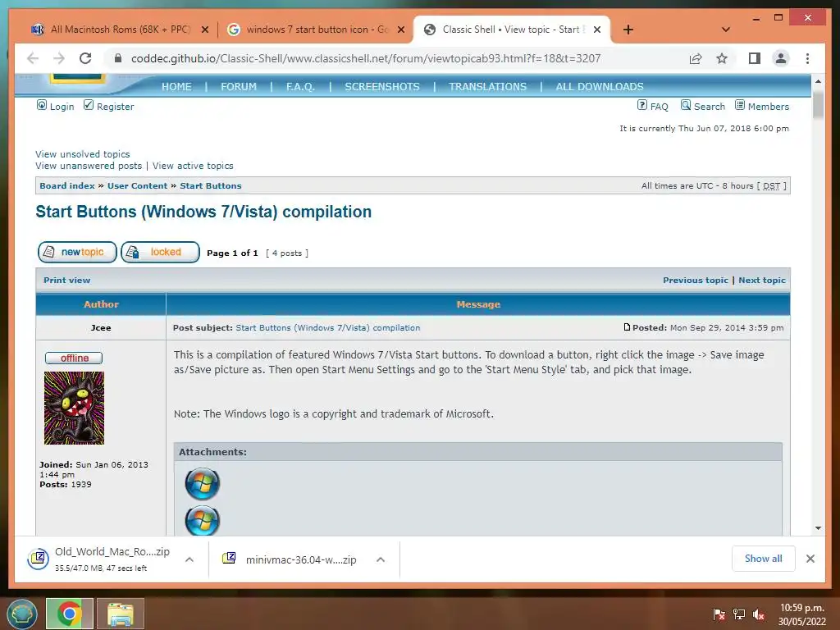Open View unsolved topics
This screenshot has height=630, width=840.
pos(83,154)
